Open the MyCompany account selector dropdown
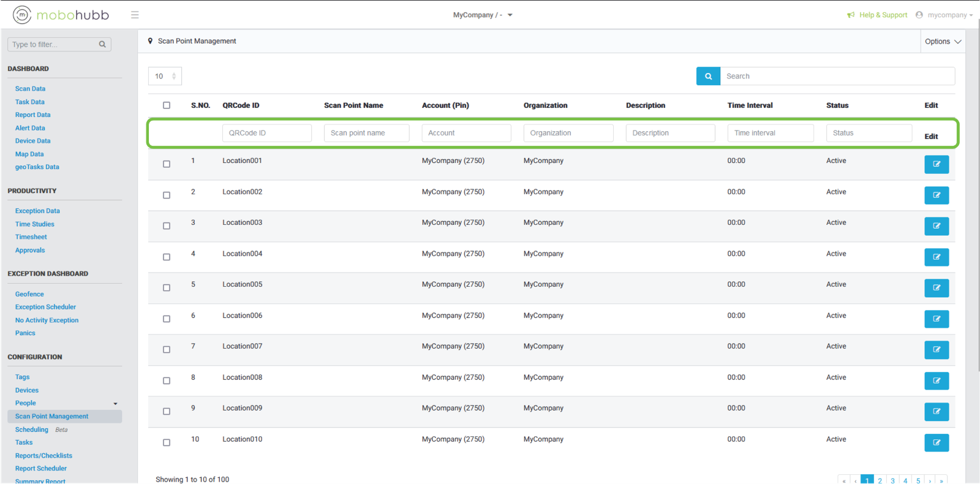This screenshot has height=484, width=980. click(483, 15)
